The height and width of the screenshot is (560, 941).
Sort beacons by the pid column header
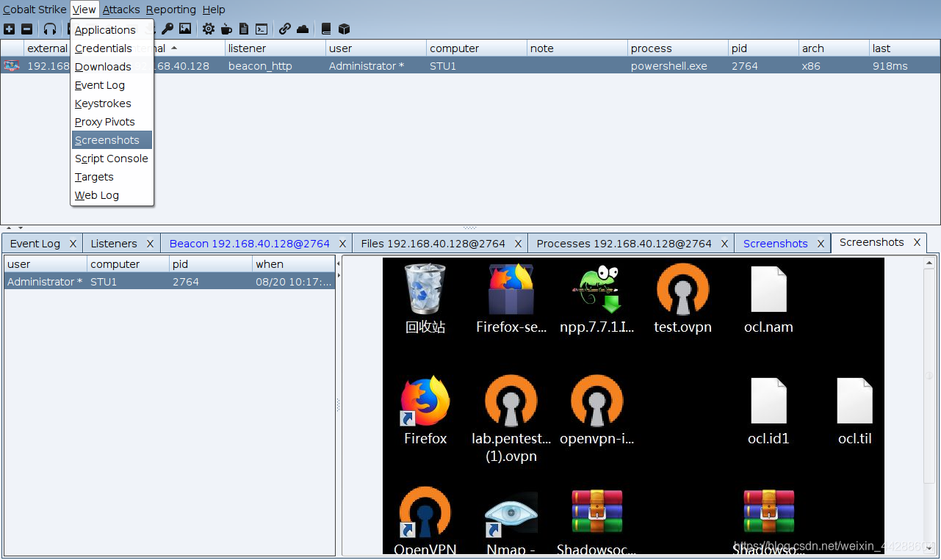763,48
